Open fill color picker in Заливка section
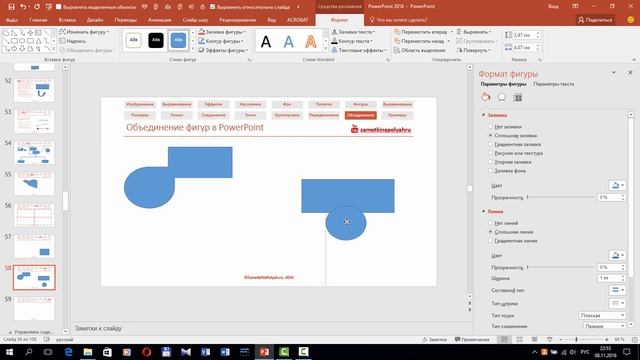 [617, 186]
